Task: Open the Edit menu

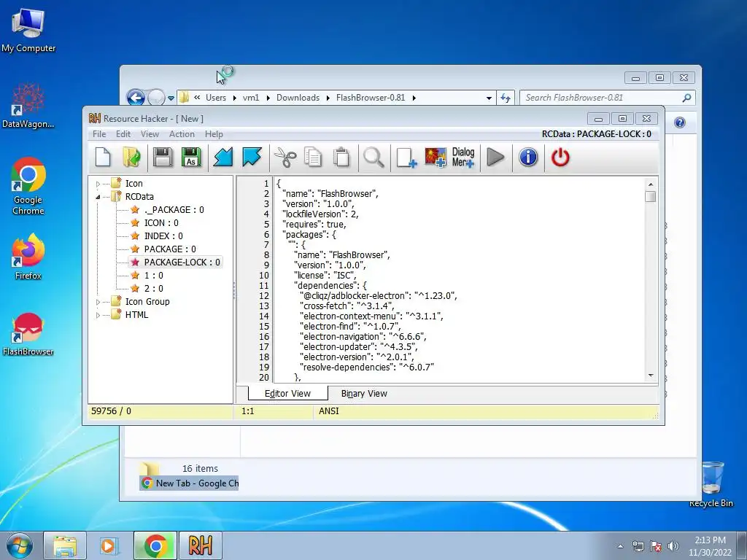Action: [x=123, y=134]
